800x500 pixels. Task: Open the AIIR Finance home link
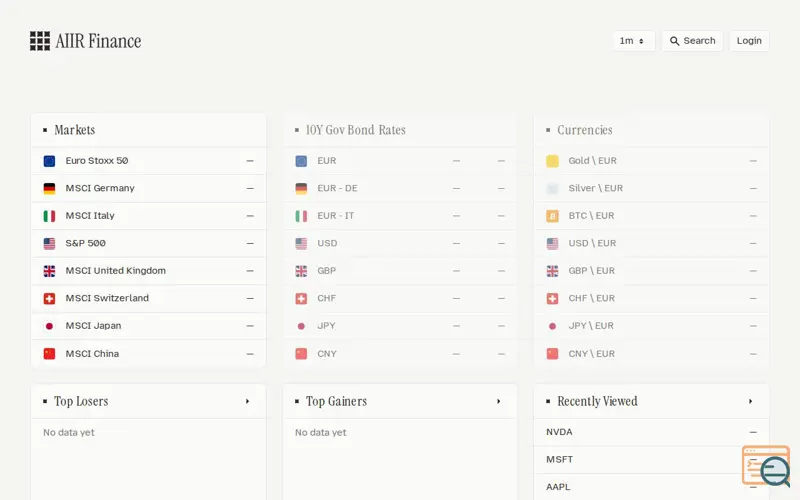coord(86,41)
